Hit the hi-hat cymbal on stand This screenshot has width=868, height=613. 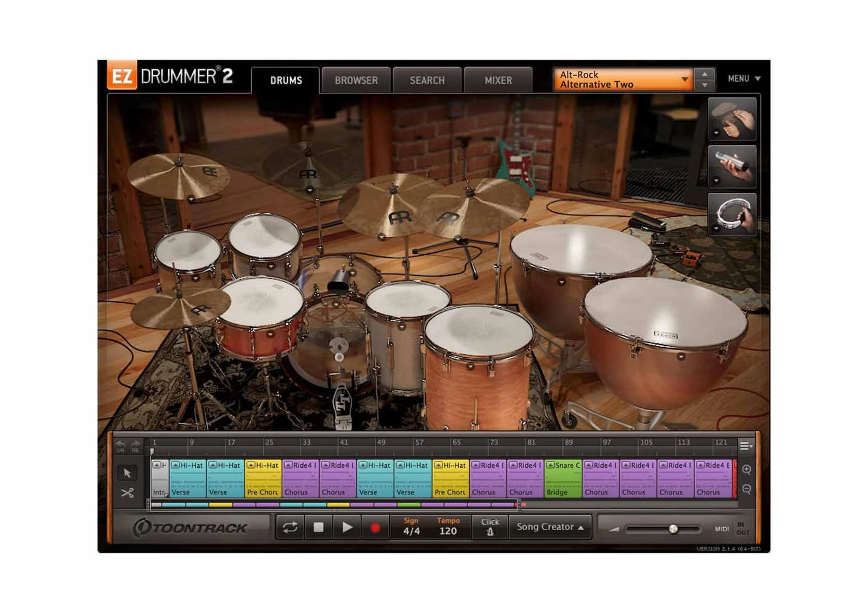tap(179, 309)
